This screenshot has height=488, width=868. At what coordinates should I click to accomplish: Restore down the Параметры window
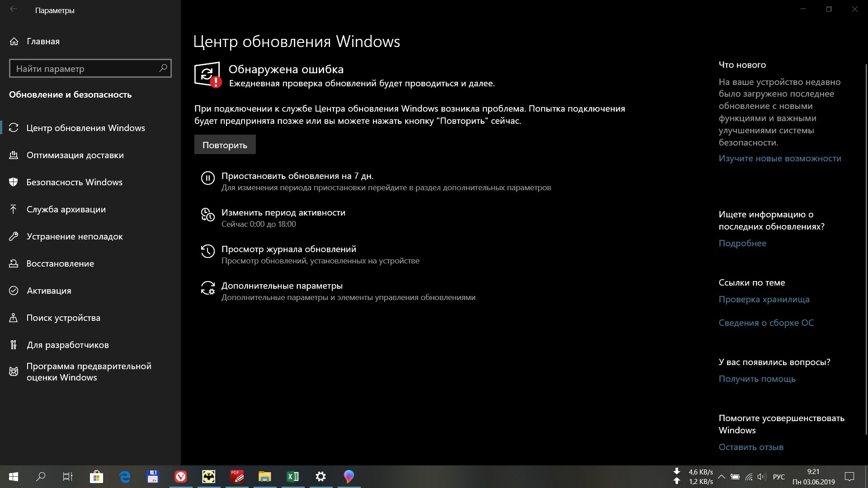(829, 9)
